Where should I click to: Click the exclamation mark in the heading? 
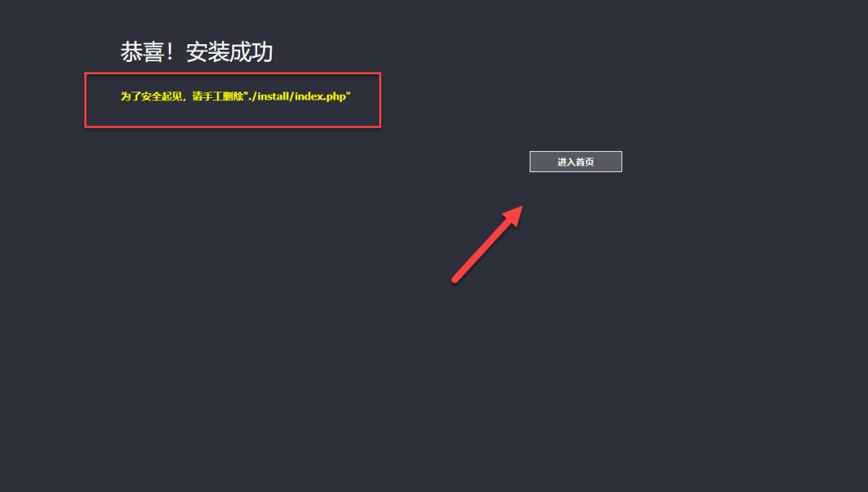click(x=170, y=52)
